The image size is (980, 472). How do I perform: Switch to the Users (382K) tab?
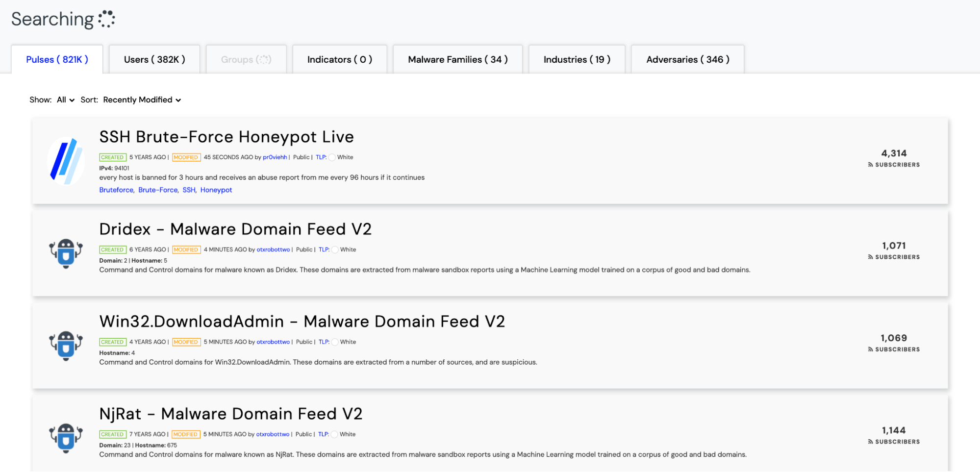pyautogui.click(x=154, y=59)
